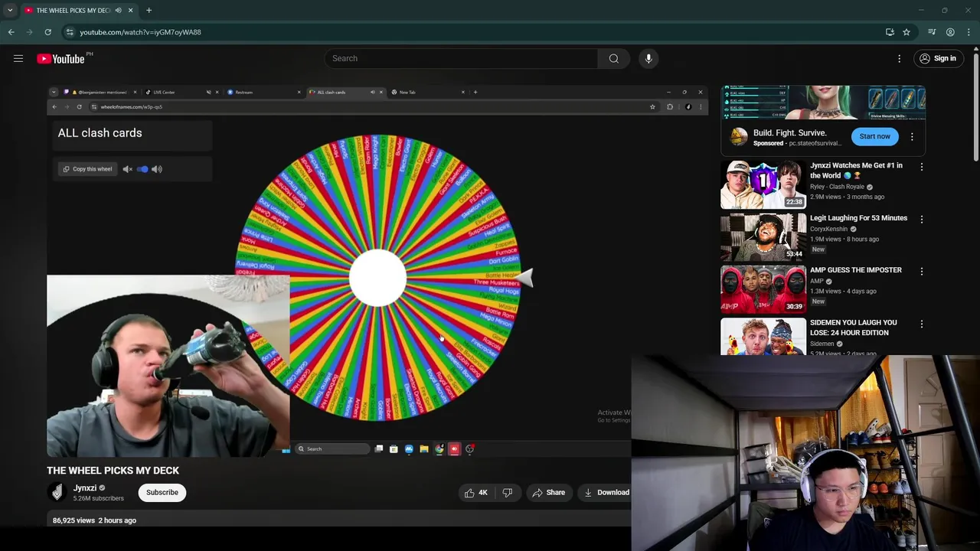Open the Legit Laughing For 53 Minutes thumbnail

point(763,237)
